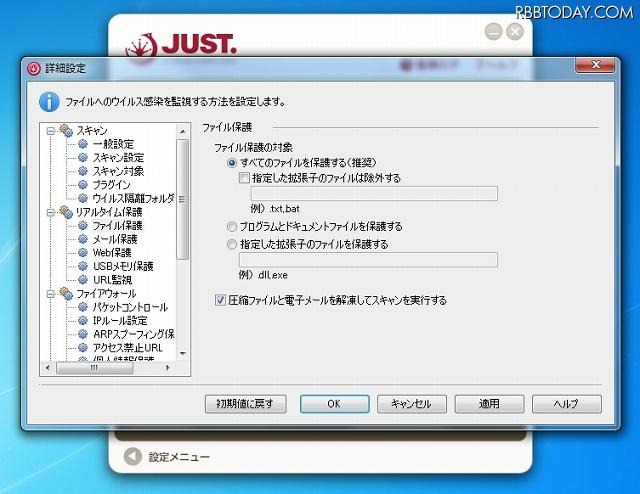This screenshot has width=640, height=494.
Task: Click the tree's scroll down arrow
Action: point(182,354)
